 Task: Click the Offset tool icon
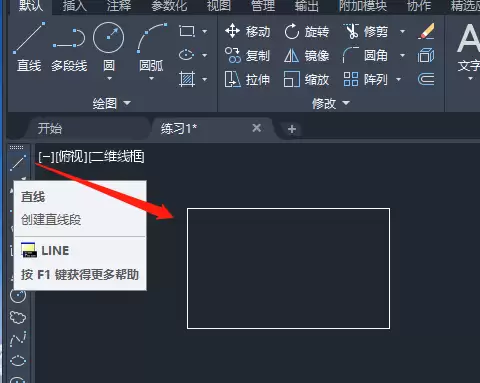click(x=426, y=79)
